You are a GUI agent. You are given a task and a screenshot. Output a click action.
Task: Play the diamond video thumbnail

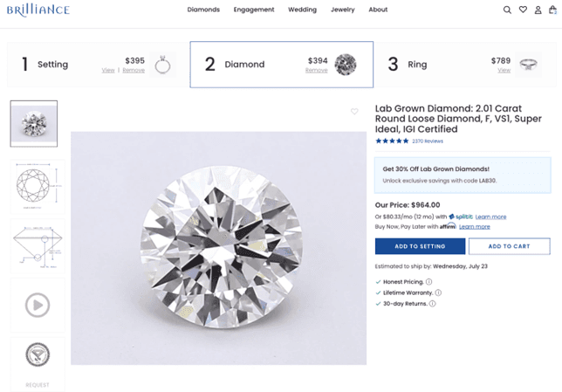pyautogui.click(x=38, y=305)
